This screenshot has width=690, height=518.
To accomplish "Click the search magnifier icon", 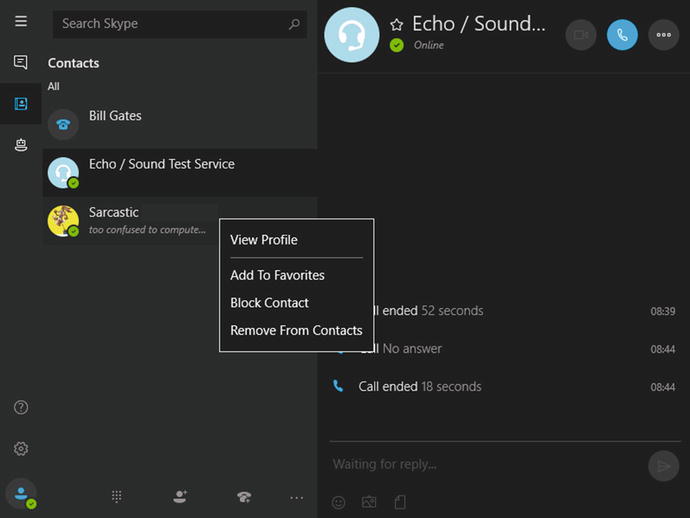I will coord(294,24).
